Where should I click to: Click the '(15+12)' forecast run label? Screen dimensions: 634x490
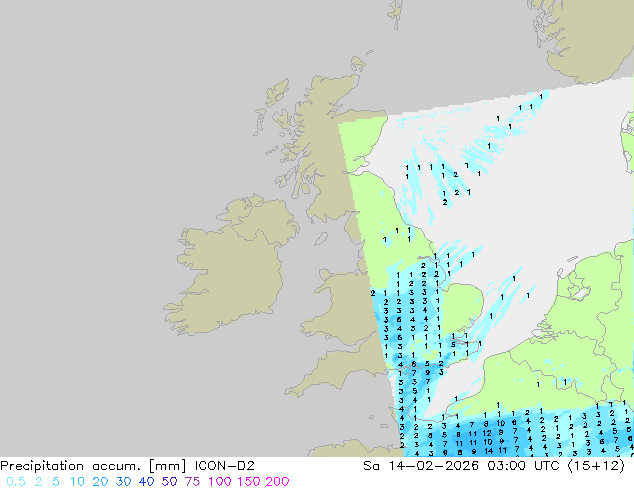[596, 466]
